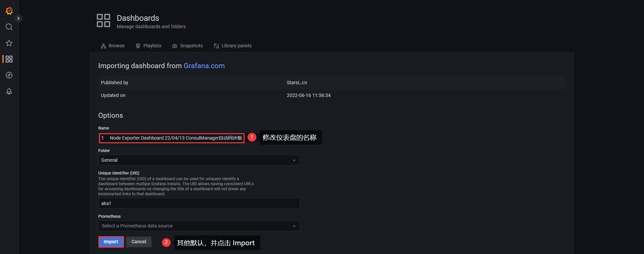
Task: Click the UID input field with aka1
Action: (x=199, y=203)
